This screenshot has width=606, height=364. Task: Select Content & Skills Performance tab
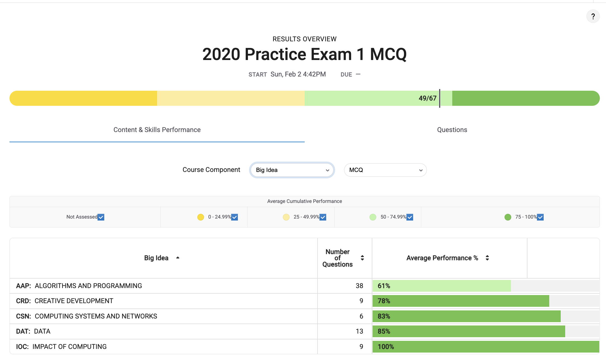pos(157,130)
